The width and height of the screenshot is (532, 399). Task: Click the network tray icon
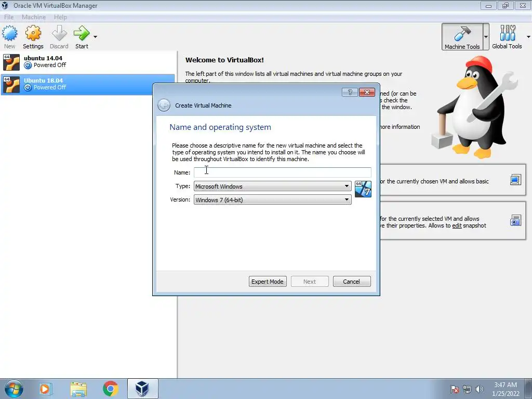pyautogui.click(x=467, y=389)
